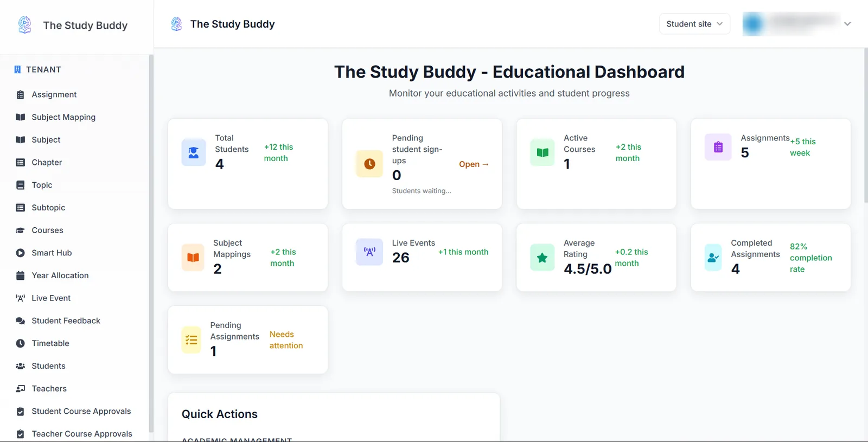The width and height of the screenshot is (868, 442).
Task: Click the Completed Assignments user-check icon
Action: click(x=713, y=258)
